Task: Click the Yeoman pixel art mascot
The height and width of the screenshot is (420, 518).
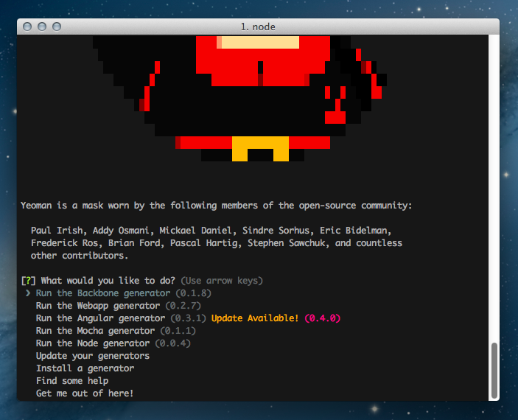Action: pos(239,96)
